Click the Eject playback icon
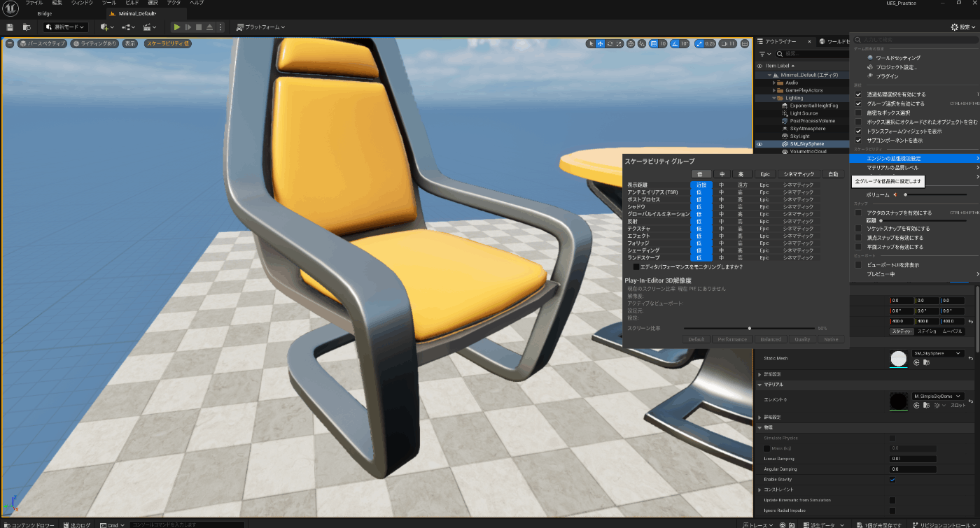 point(210,27)
